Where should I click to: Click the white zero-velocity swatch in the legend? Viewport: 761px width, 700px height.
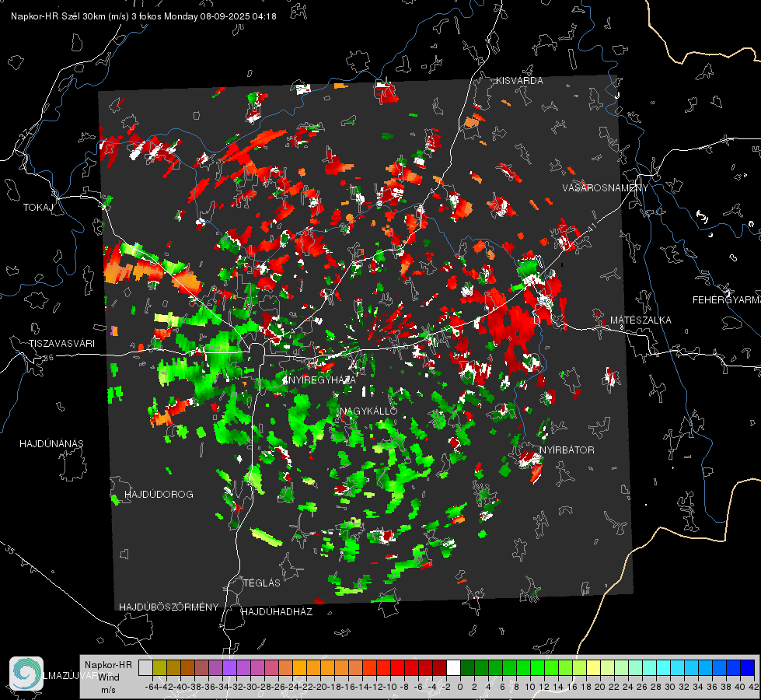453,667
